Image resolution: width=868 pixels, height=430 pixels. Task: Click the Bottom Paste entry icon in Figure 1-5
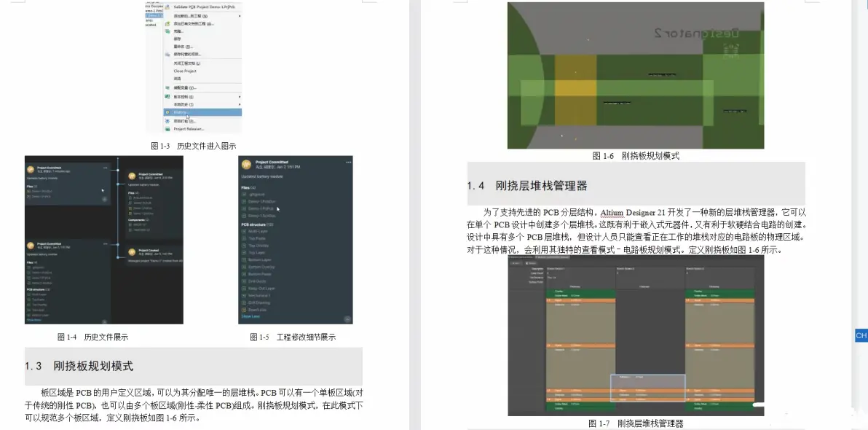243,274
